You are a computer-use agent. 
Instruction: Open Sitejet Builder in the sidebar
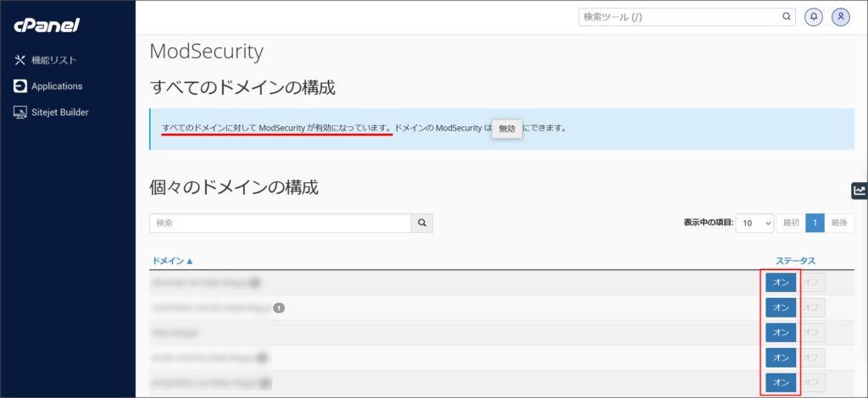click(51, 113)
